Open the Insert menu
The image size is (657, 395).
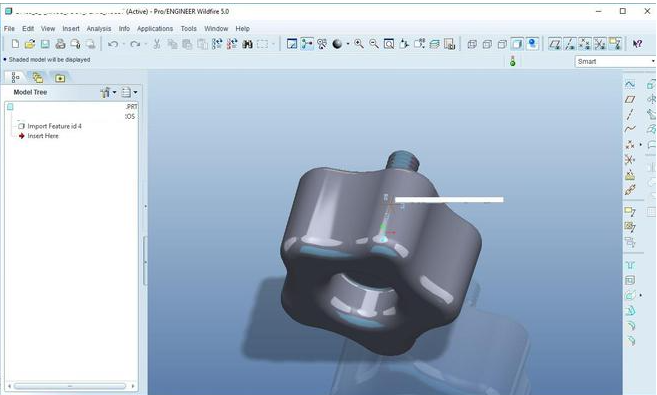pos(71,28)
